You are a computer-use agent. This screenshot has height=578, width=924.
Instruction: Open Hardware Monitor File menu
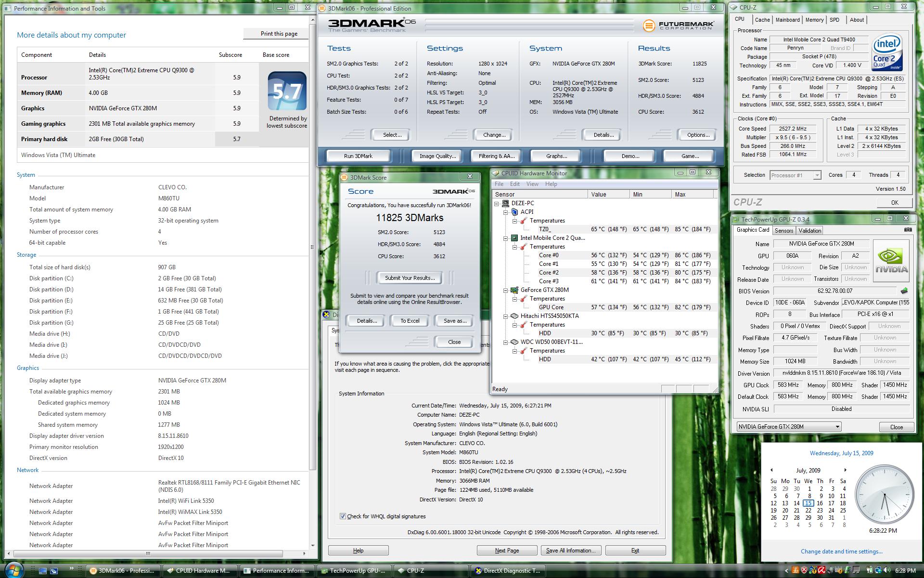(x=499, y=184)
